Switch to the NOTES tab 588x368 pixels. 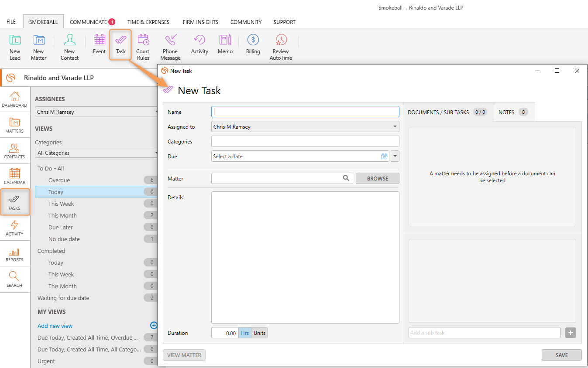pyautogui.click(x=514, y=112)
